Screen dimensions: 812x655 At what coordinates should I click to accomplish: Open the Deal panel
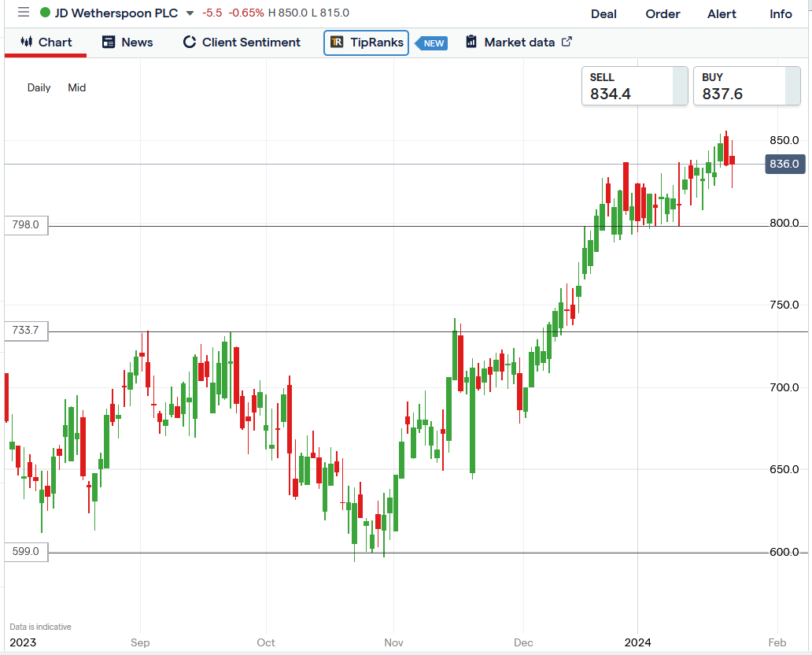coord(603,14)
